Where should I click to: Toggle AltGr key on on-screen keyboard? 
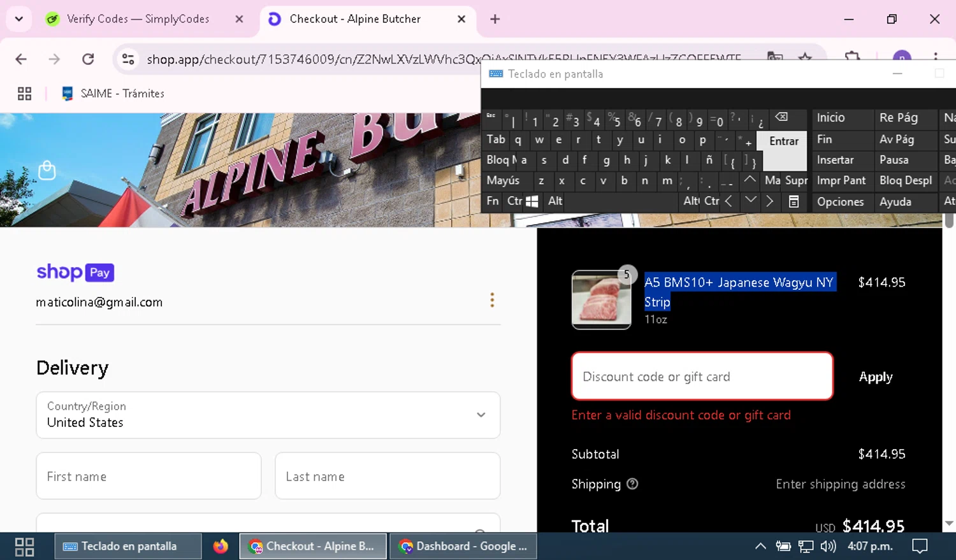[691, 201]
